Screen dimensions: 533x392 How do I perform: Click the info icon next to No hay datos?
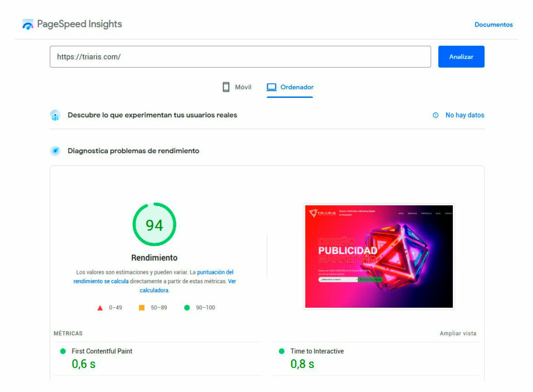click(435, 115)
